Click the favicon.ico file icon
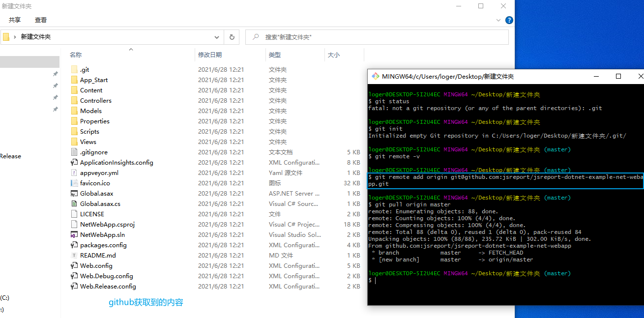The width and height of the screenshot is (644, 318). pos(74,183)
